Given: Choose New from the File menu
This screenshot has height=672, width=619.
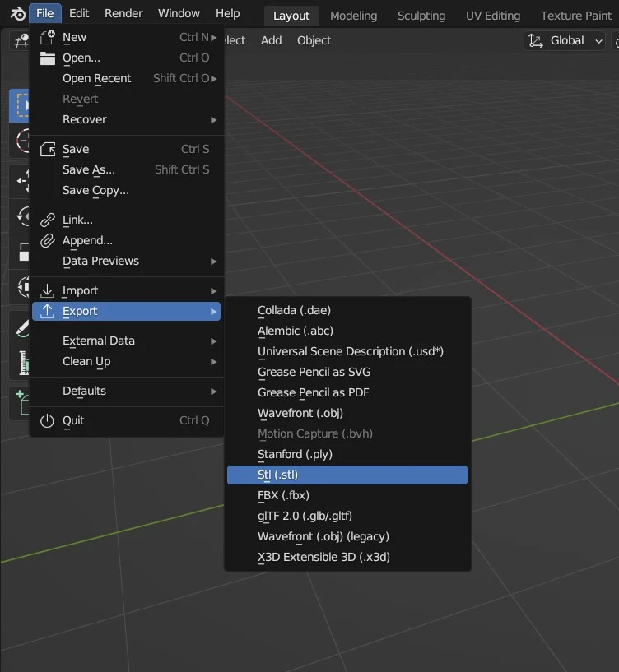Looking at the screenshot, I should point(127,37).
